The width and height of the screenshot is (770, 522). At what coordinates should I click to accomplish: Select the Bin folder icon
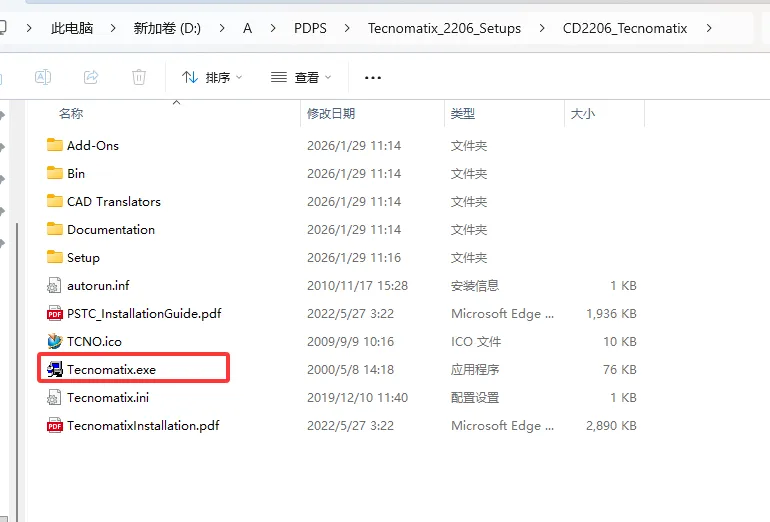pyautogui.click(x=55, y=173)
